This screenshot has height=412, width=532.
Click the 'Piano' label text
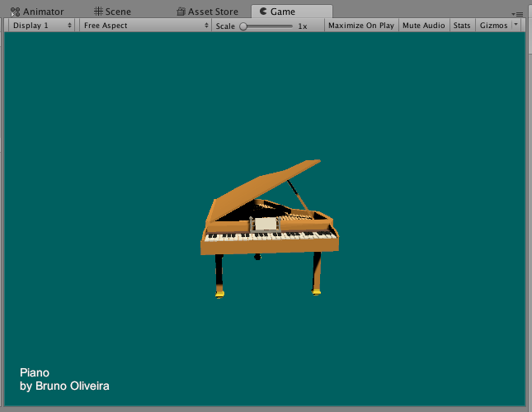point(35,372)
